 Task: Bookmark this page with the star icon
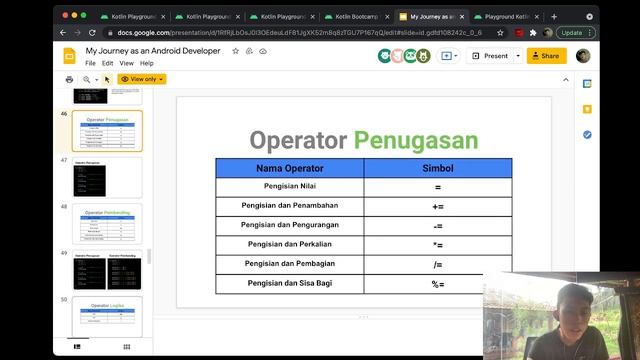tap(500, 33)
